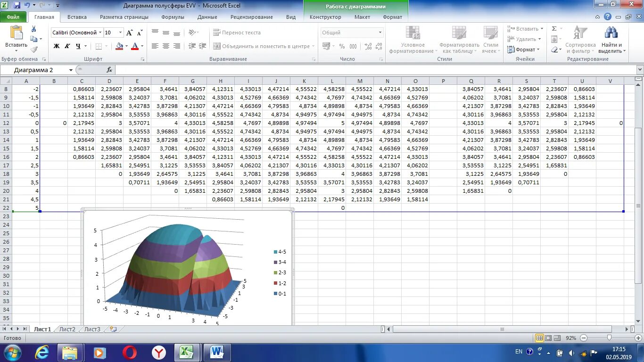Select the Лист3 sheet tab
Viewport: 644px width, 362px height.
coord(92,329)
